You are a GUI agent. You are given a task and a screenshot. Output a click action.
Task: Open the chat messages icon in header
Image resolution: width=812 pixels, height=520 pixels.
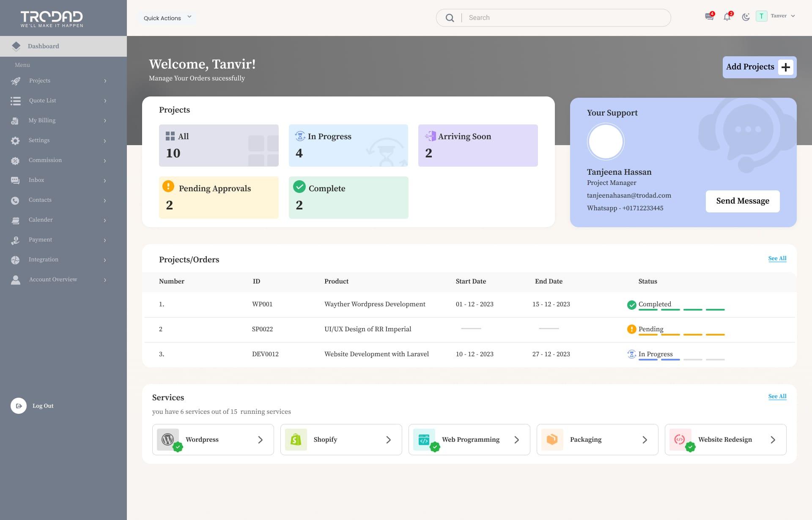click(x=709, y=17)
